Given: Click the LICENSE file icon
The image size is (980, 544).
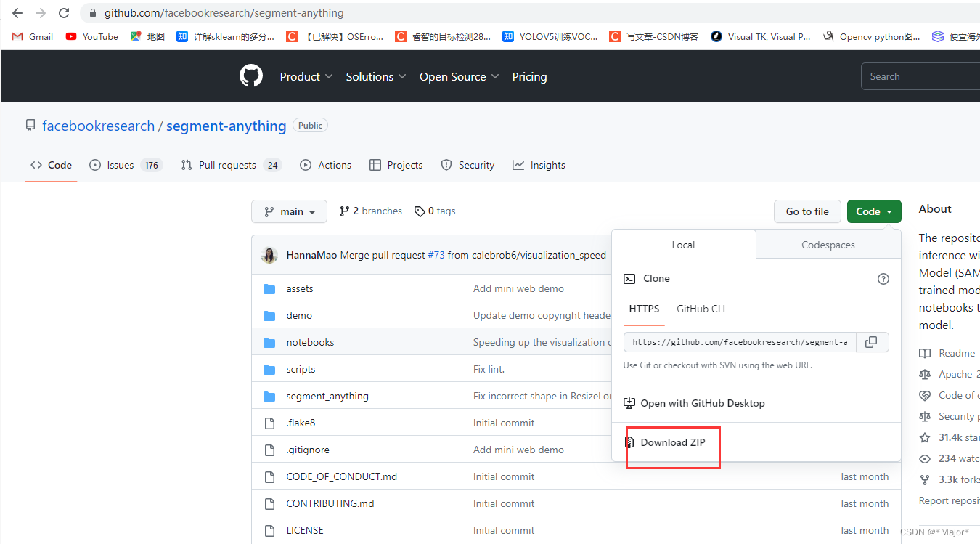Looking at the screenshot, I should [269, 531].
